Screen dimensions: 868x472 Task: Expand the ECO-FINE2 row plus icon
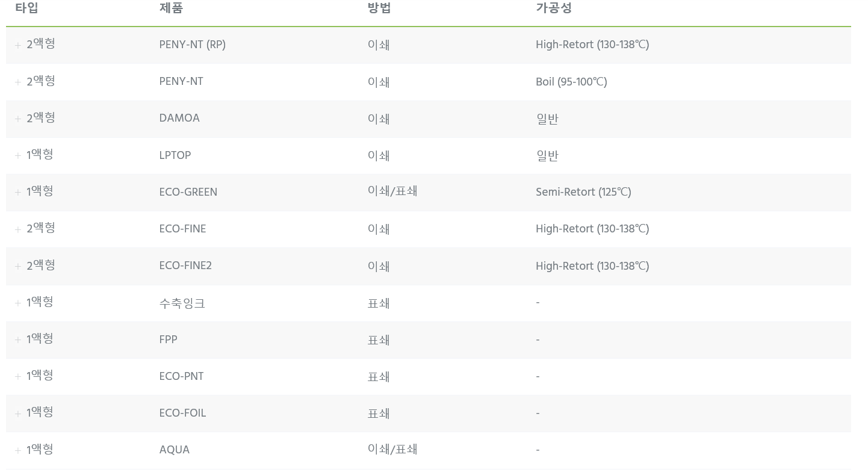pos(18,266)
